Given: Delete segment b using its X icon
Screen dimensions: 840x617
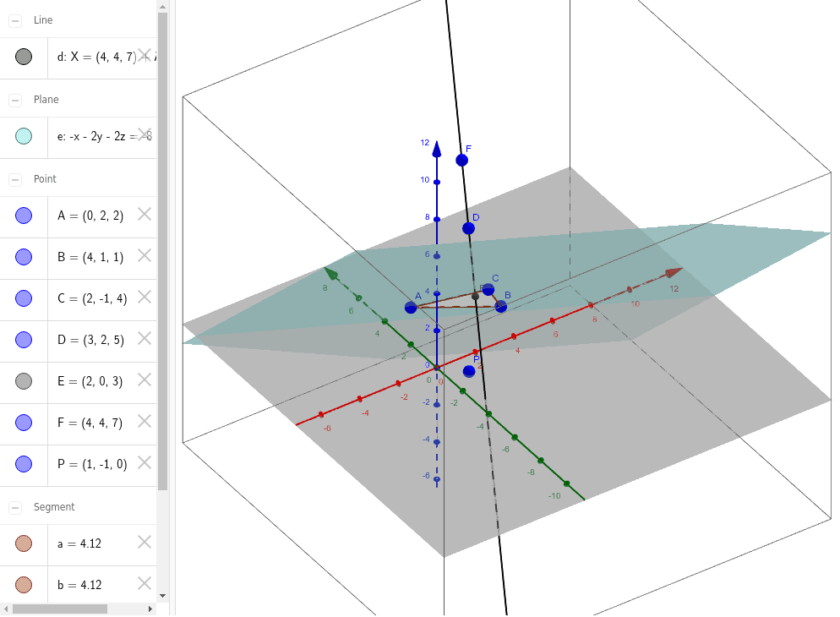Looking at the screenshot, I should [x=144, y=584].
